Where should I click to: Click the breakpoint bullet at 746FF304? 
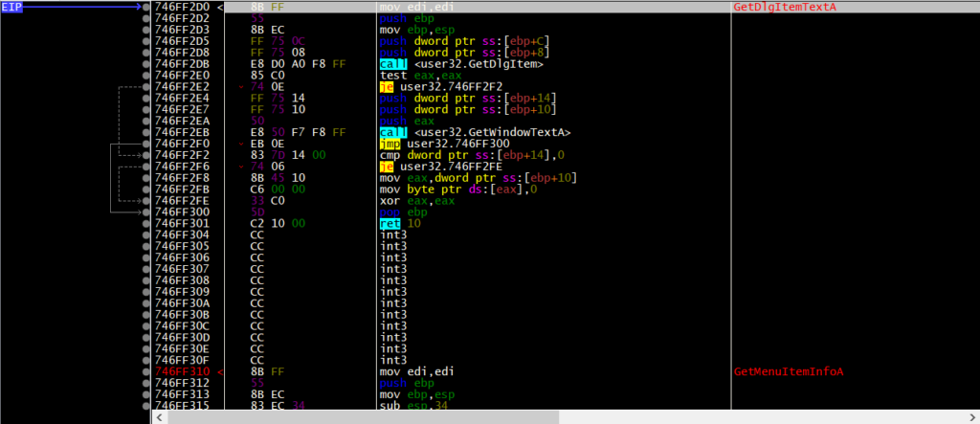point(146,234)
